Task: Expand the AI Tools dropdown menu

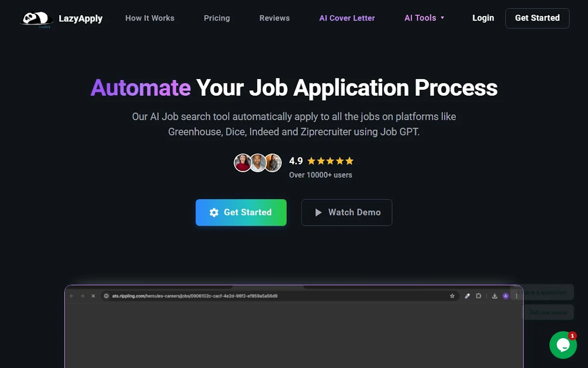Action: [x=424, y=18]
